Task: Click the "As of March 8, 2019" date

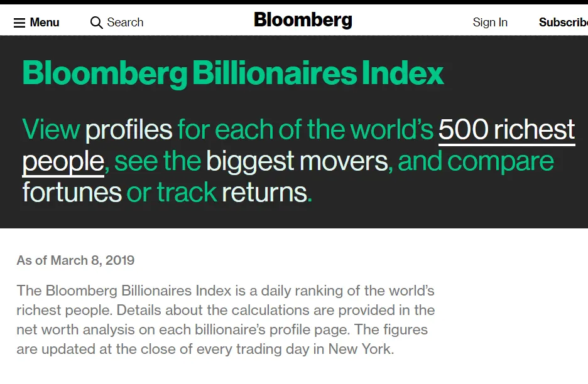Action: click(x=75, y=260)
